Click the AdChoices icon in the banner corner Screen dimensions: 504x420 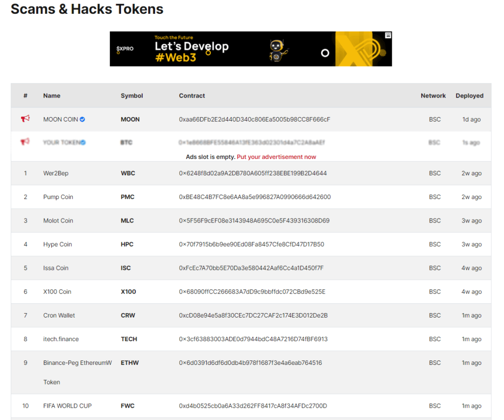[x=387, y=35]
